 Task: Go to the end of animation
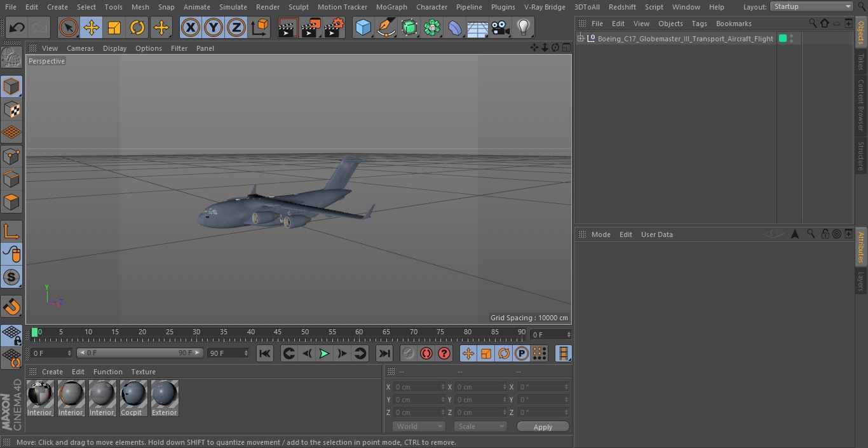pyautogui.click(x=384, y=353)
